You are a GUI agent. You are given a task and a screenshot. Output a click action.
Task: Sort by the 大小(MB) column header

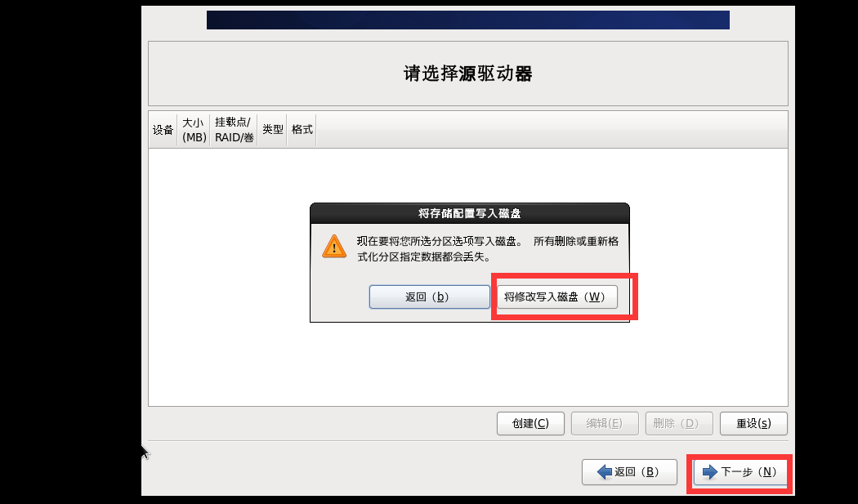194,130
